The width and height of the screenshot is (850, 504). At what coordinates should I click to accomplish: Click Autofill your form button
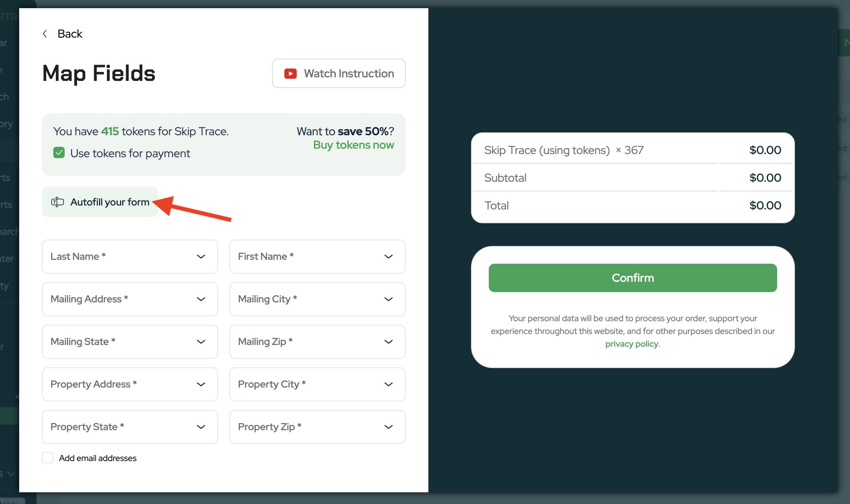100,202
